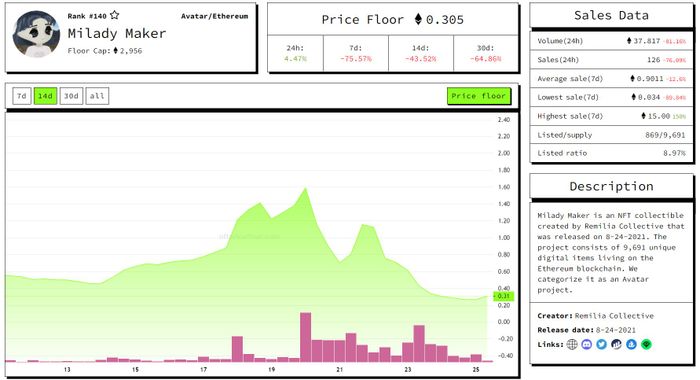Click the 14d change -43.52% cell
Screen dimensions: 700x380
(421, 53)
